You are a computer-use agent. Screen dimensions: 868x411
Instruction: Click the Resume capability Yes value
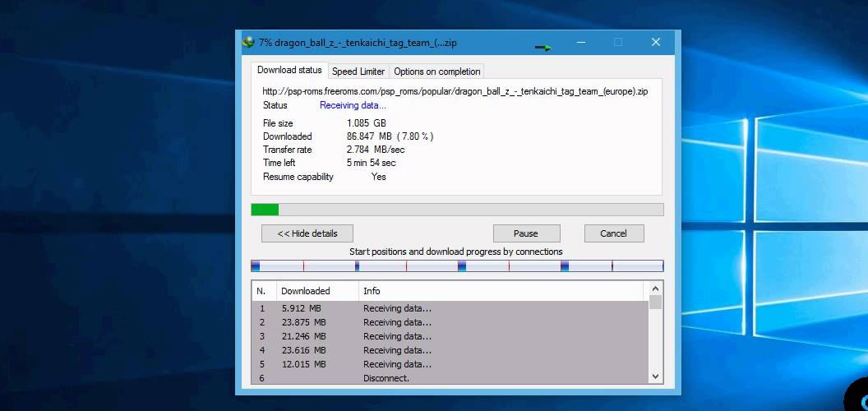point(379,177)
